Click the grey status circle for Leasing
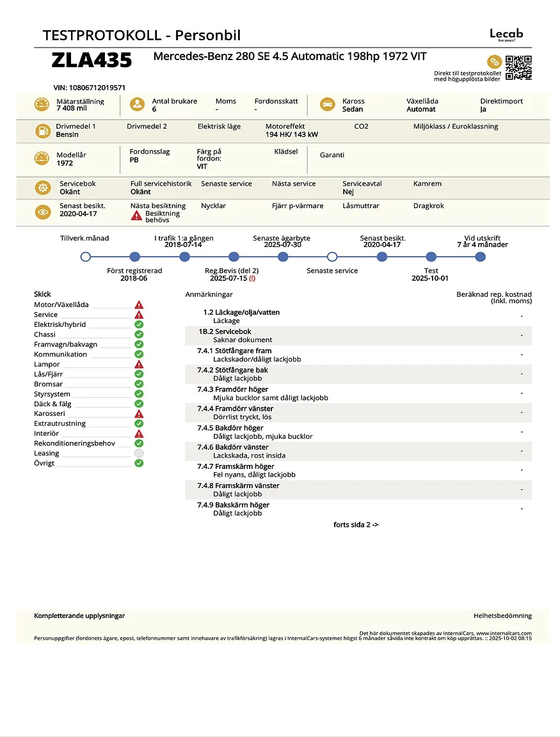Viewport: 560px width, 737px height. pos(139,453)
